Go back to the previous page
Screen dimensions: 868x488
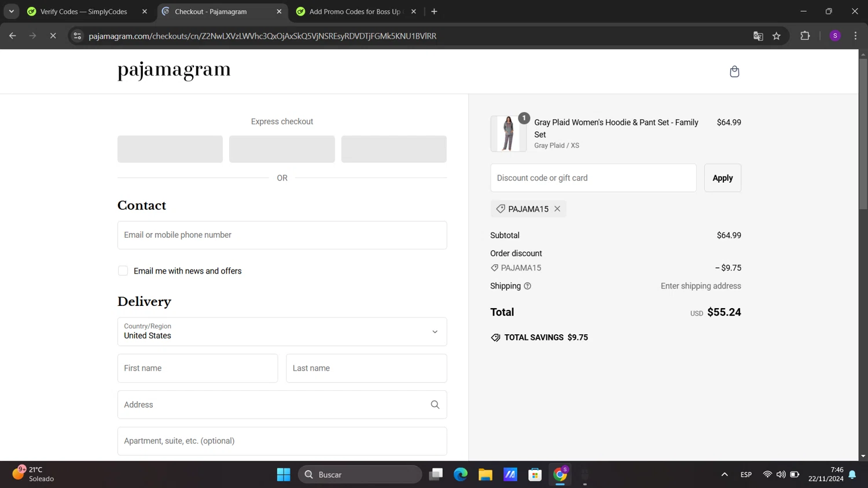click(x=13, y=36)
